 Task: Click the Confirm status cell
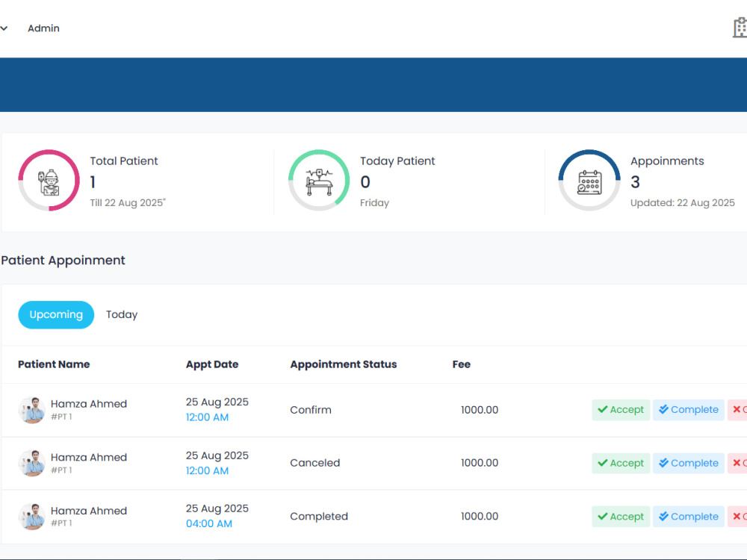[311, 410]
